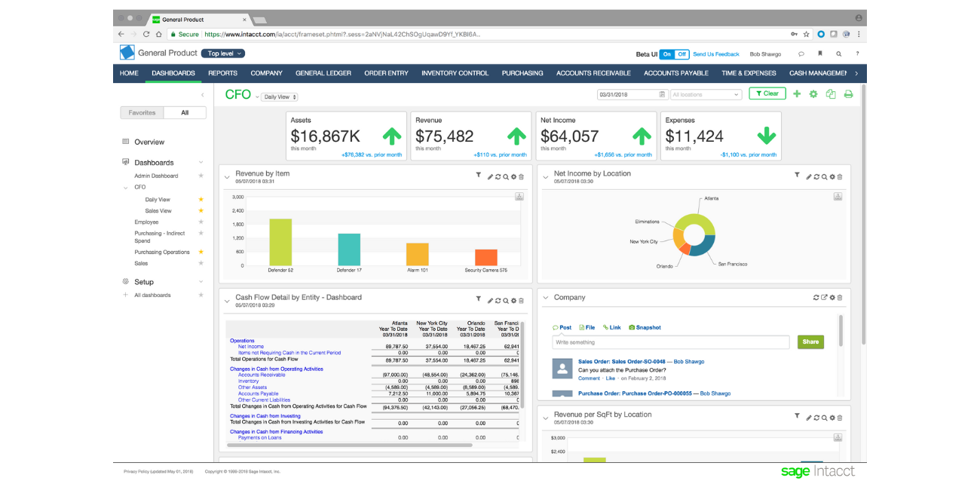
Task: Open the Inventory Control menu
Action: (455, 73)
